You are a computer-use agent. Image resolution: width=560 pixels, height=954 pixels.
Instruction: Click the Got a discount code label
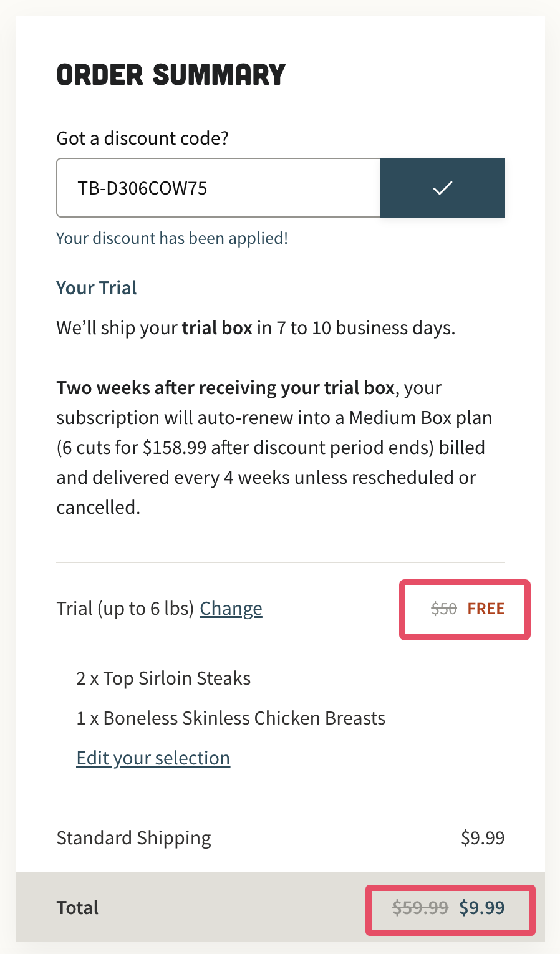point(142,138)
